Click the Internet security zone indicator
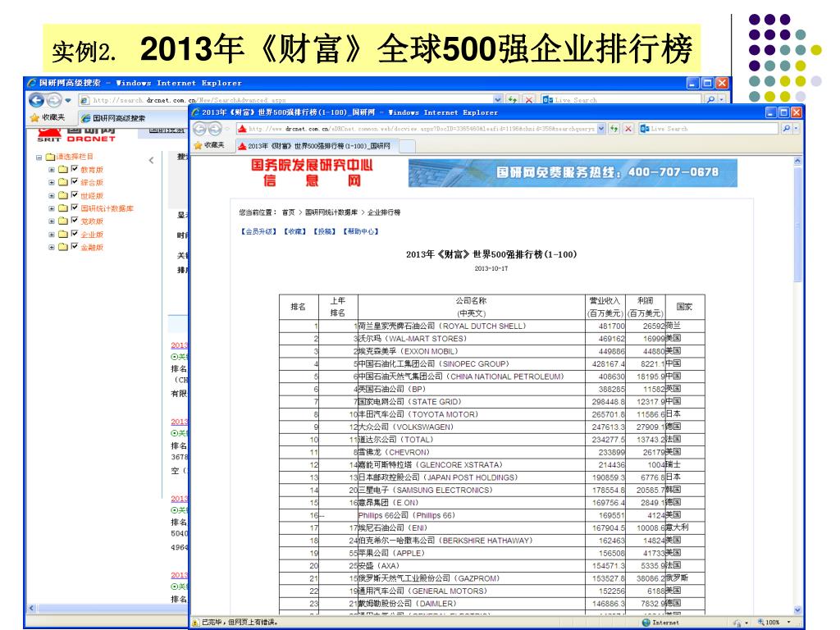The height and width of the screenshot is (630, 840). [x=660, y=623]
